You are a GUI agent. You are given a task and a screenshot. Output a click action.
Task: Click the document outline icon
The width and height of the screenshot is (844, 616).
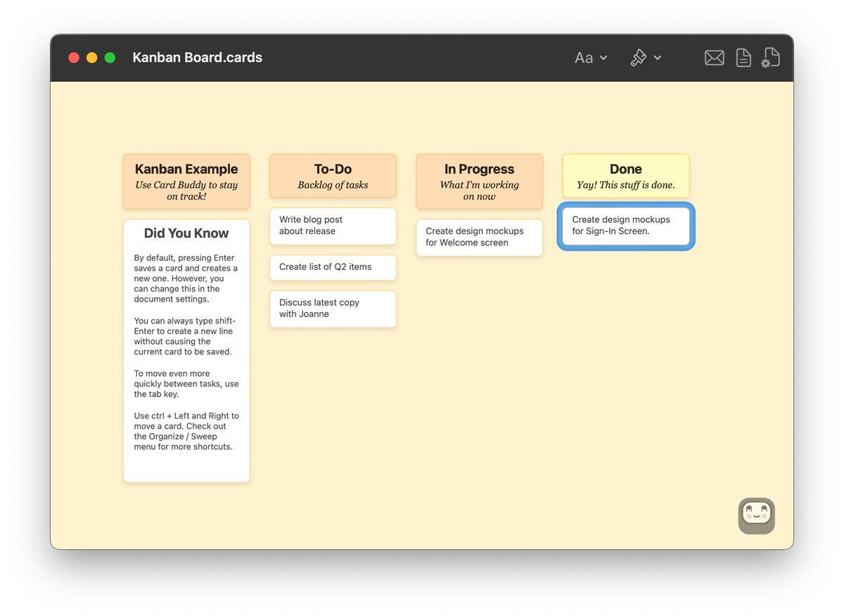[743, 58]
